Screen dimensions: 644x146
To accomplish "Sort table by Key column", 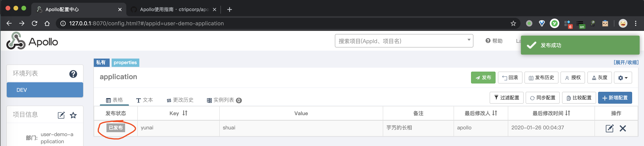I will coord(185,113).
